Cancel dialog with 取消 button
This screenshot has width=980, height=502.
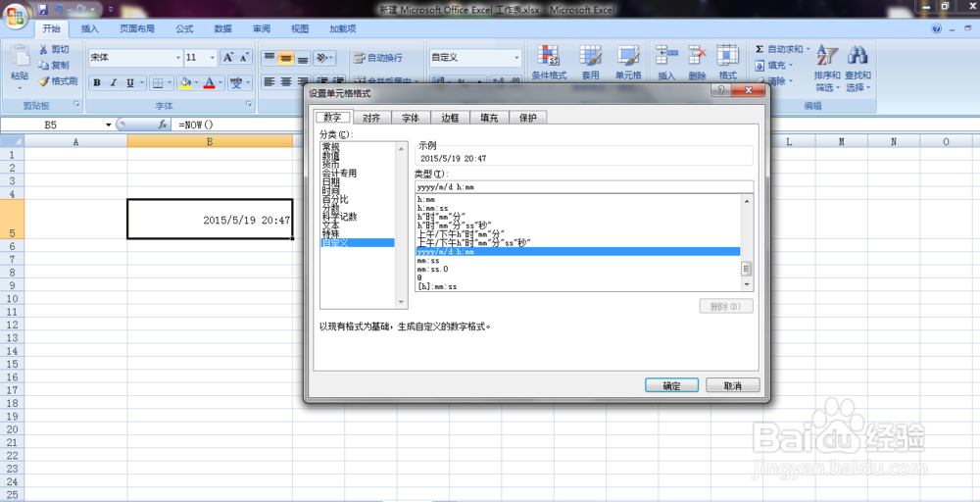tap(732, 385)
